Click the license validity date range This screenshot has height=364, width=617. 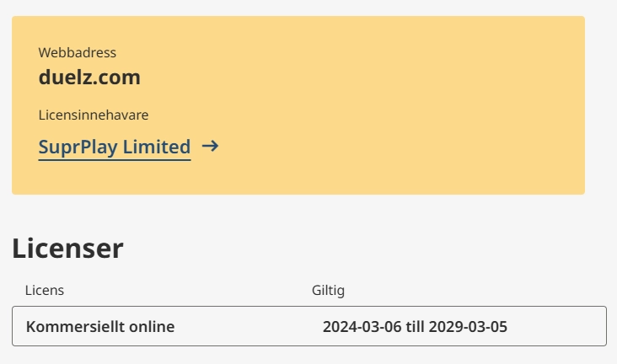[x=415, y=326]
